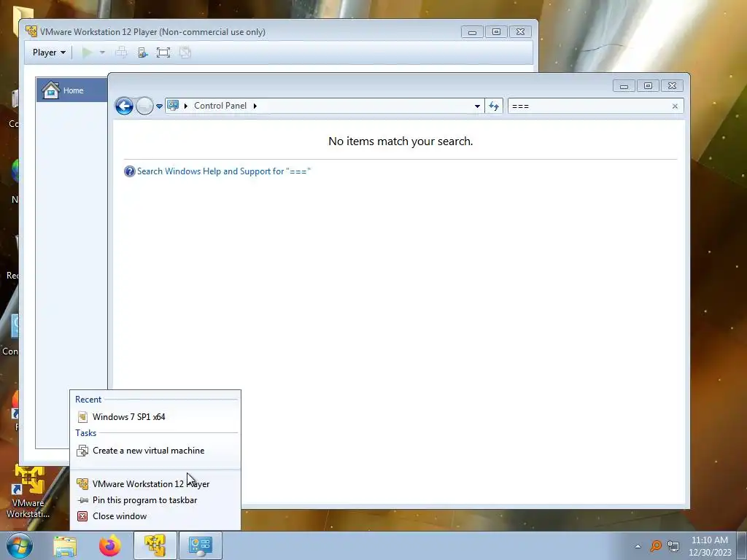Refresh the Control Panel view
The height and width of the screenshot is (560, 747).
(494, 106)
